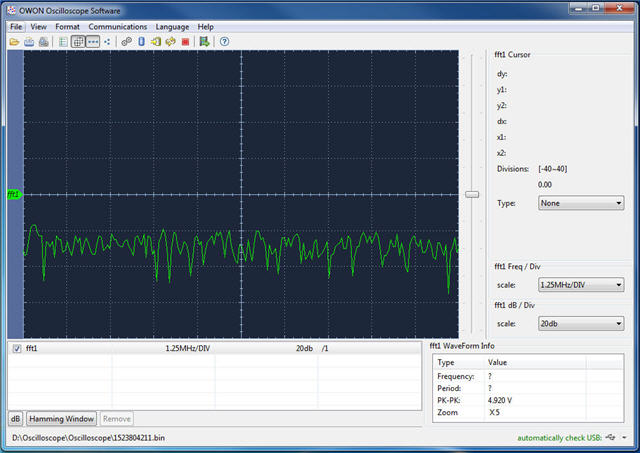Image resolution: width=640 pixels, height=453 pixels.
Task: Click the OWON application icon in title bar
Action: 11,11
